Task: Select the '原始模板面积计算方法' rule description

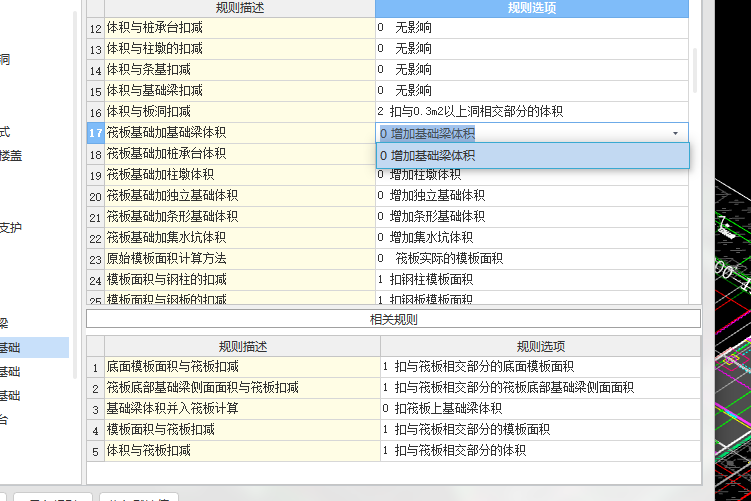Action: pos(239,259)
